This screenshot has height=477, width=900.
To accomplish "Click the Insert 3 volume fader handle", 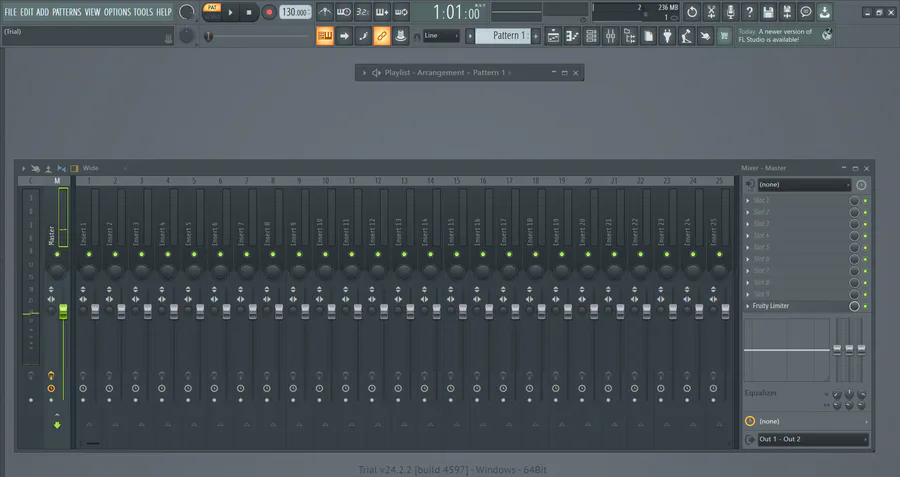I will [x=148, y=312].
